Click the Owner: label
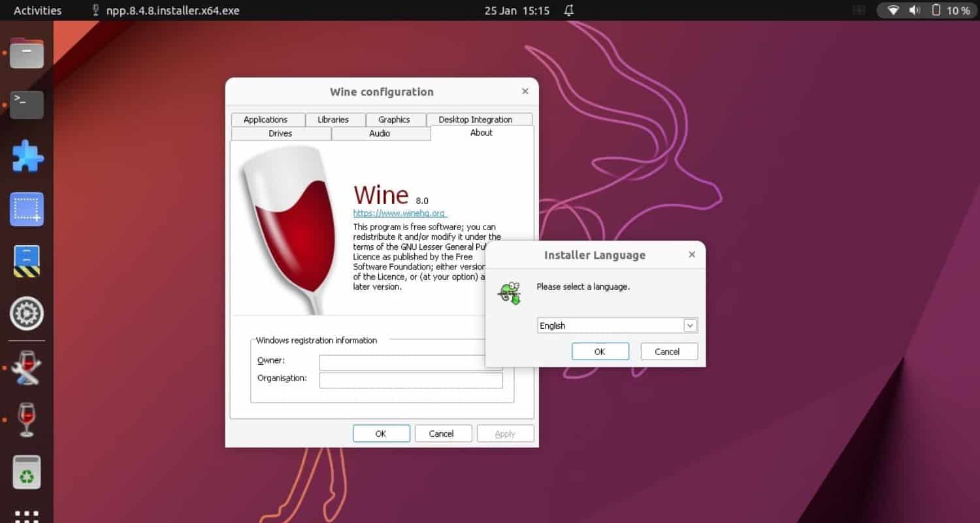This screenshot has height=523, width=980. 271,360
